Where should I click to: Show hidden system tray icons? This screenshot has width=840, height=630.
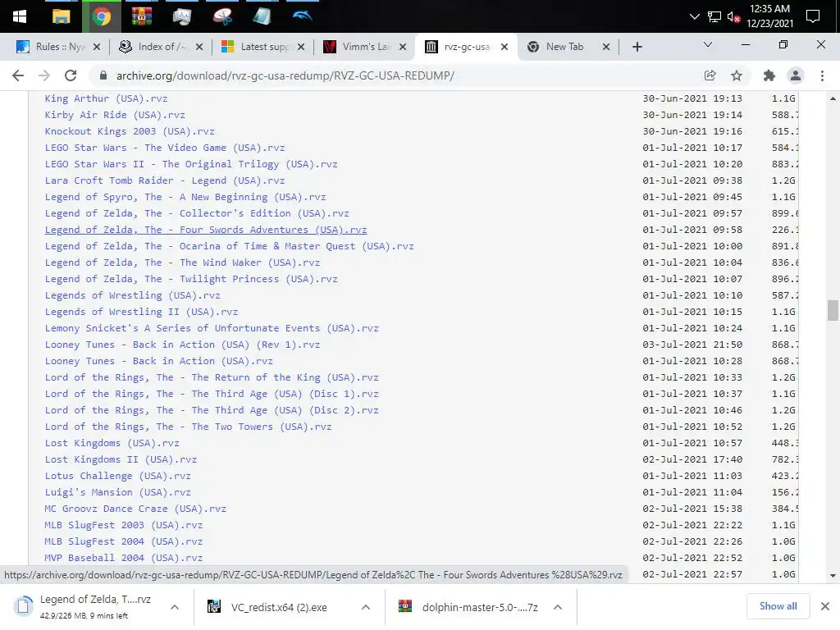point(694,16)
